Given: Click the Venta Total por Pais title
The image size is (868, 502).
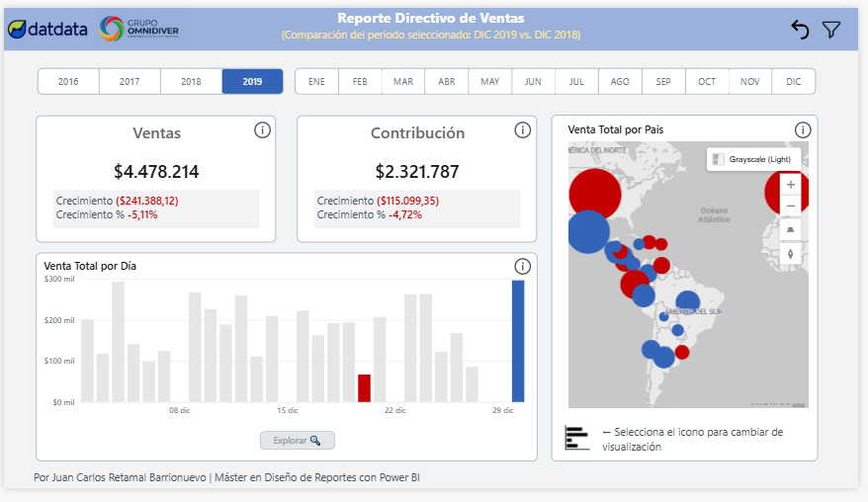Looking at the screenshot, I should coord(616,129).
